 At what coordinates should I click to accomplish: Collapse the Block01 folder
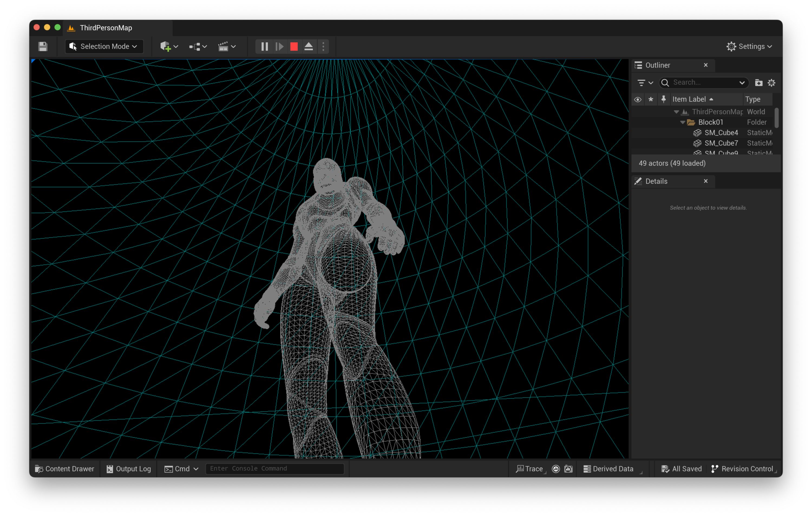pos(683,122)
